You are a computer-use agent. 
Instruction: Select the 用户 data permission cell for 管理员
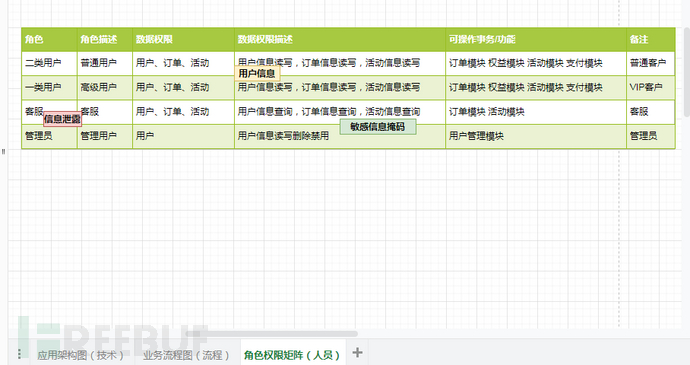183,136
